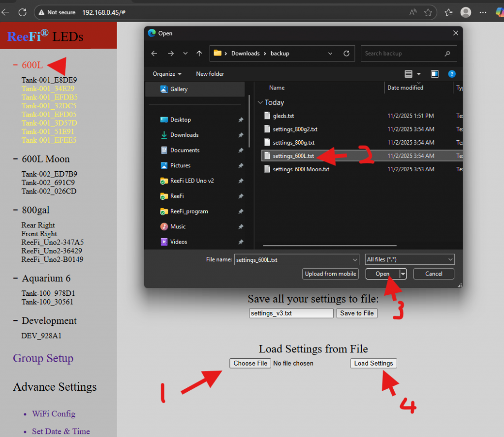Click New folder in dialog toolbar
Image resolution: width=504 pixels, height=437 pixels.
[210, 74]
